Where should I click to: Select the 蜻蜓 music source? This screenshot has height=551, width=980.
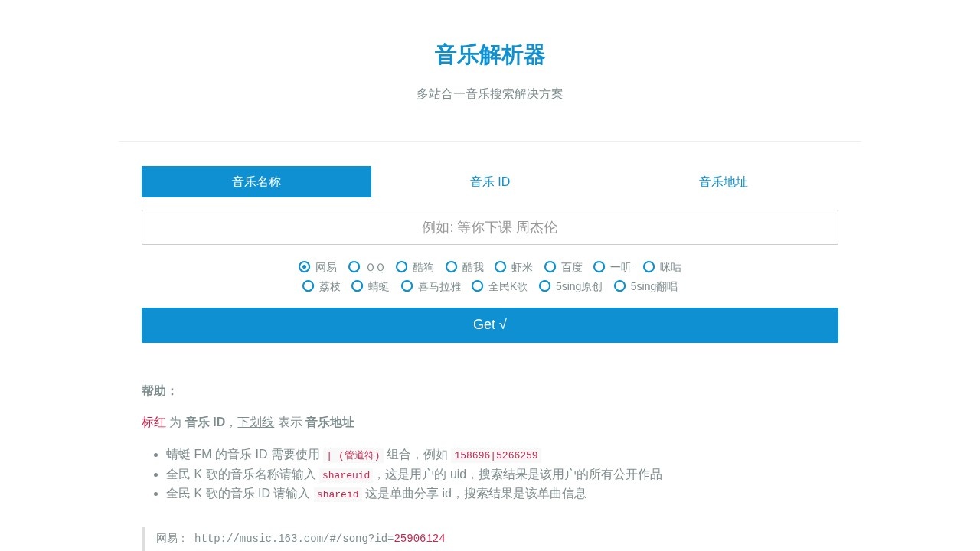pyautogui.click(x=357, y=286)
